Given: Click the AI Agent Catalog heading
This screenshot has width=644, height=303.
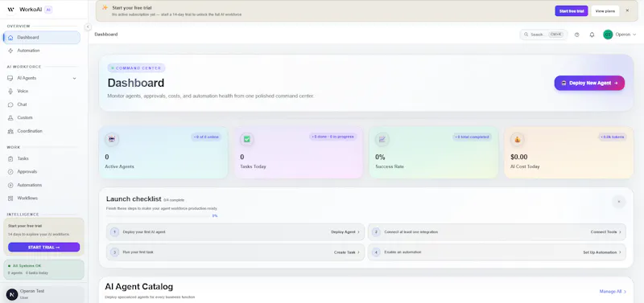Looking at the screenshot, I should [x=138, y=287].
